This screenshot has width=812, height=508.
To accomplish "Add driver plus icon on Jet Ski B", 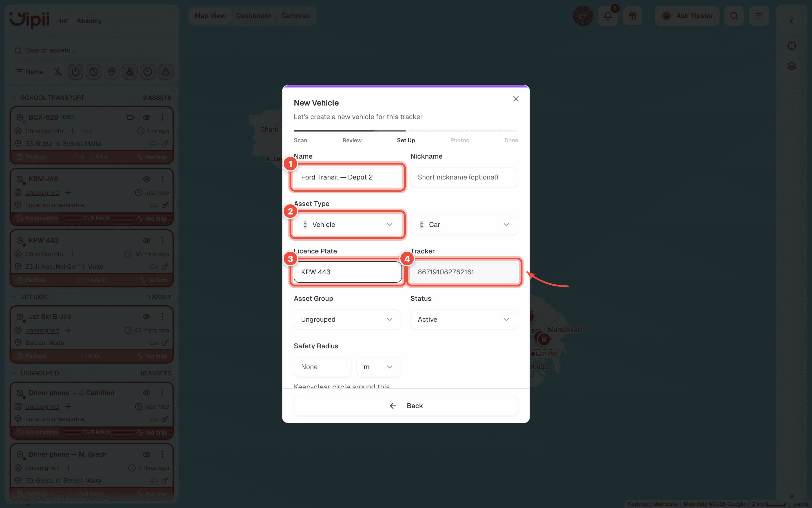I will tap(68, 330).
